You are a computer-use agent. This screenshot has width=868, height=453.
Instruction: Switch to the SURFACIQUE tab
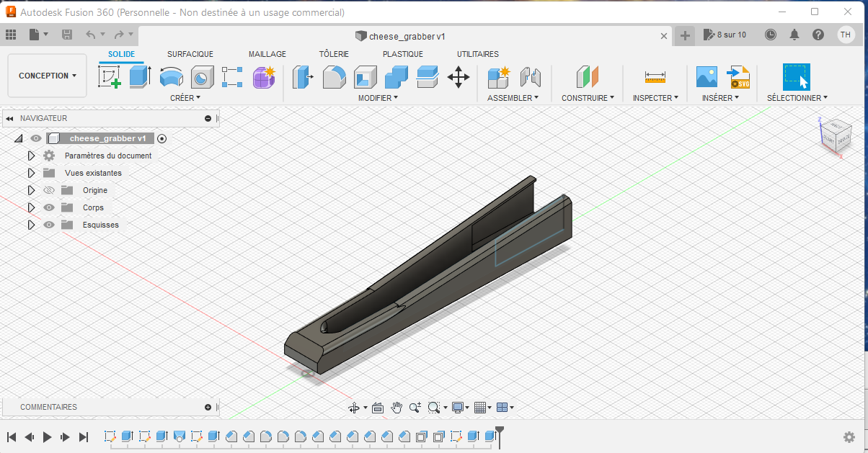point(190,54)
